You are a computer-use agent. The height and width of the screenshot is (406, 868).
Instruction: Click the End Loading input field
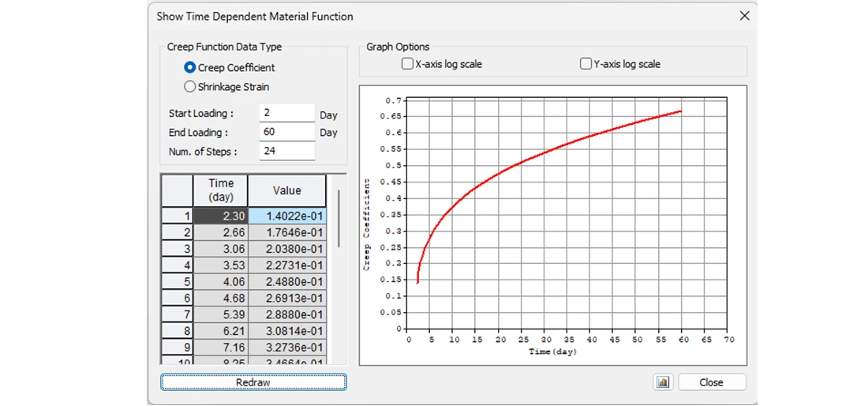tap(286, 132)
